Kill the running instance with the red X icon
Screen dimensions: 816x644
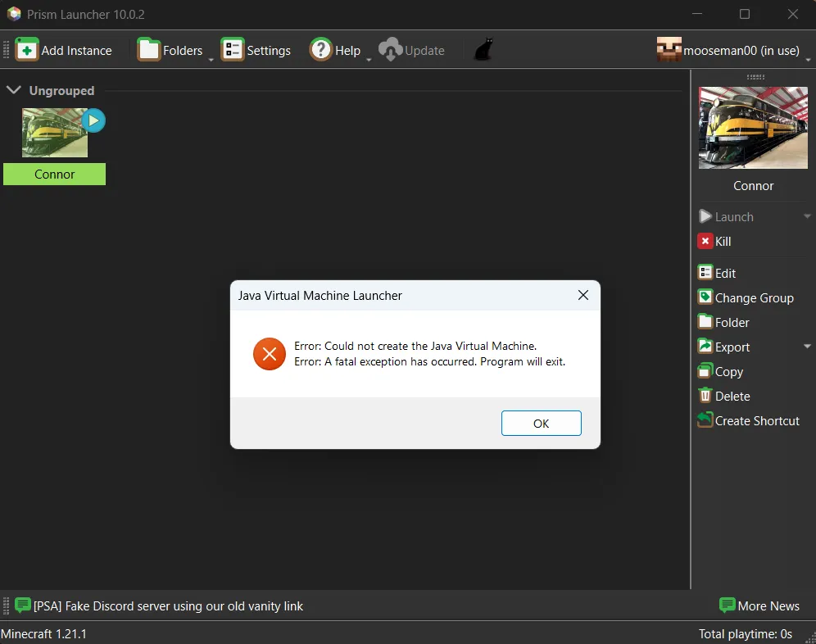[705, 241]
